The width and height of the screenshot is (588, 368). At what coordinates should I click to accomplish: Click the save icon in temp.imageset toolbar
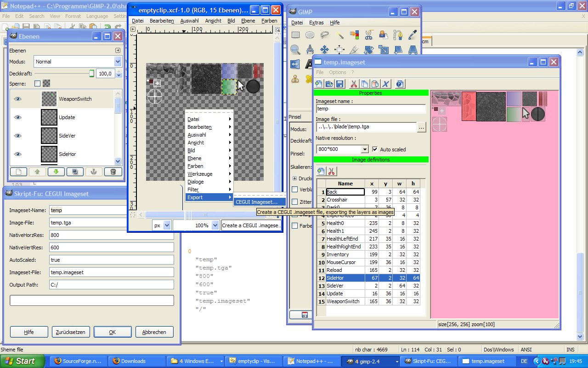[x=339, y=84]
